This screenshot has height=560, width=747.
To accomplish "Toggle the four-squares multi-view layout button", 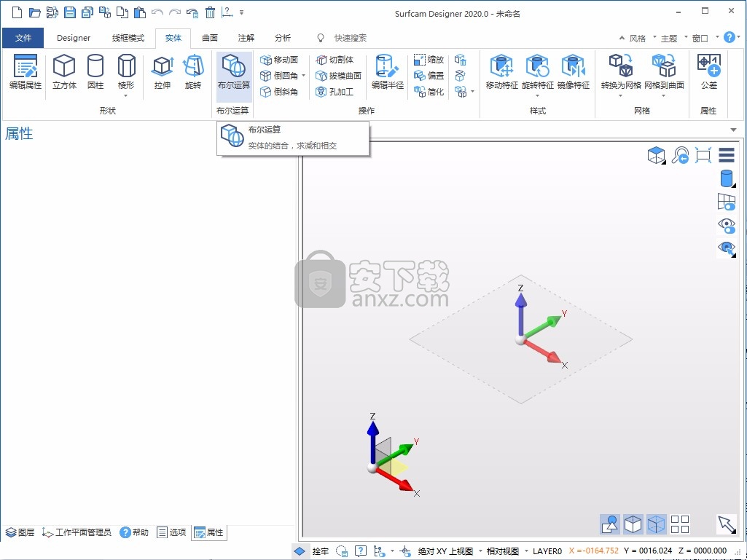I will pos(680,524).
